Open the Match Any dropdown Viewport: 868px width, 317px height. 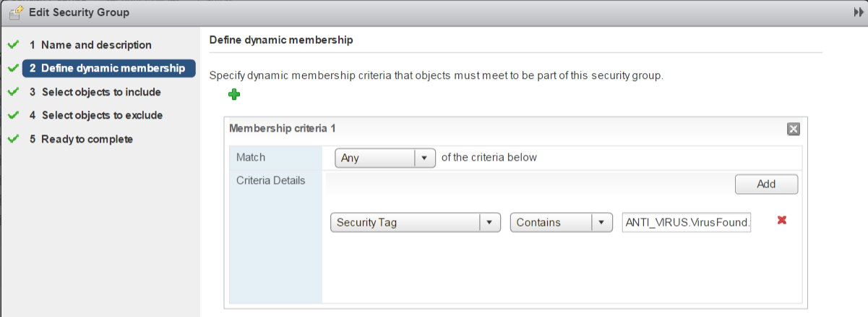[425, 158]
